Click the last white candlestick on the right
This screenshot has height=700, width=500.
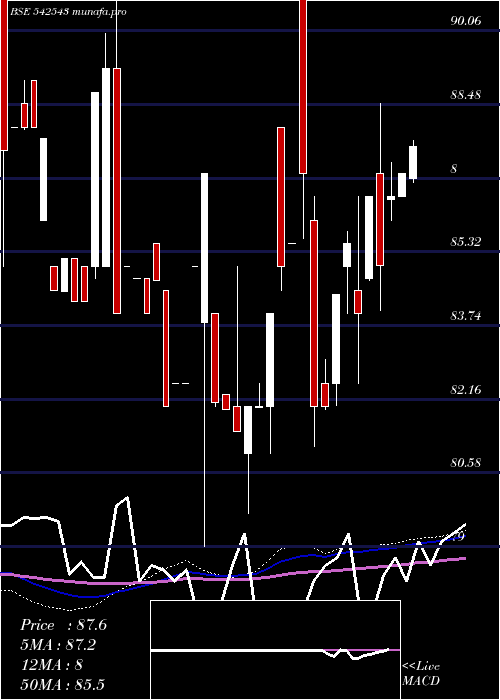413,162
